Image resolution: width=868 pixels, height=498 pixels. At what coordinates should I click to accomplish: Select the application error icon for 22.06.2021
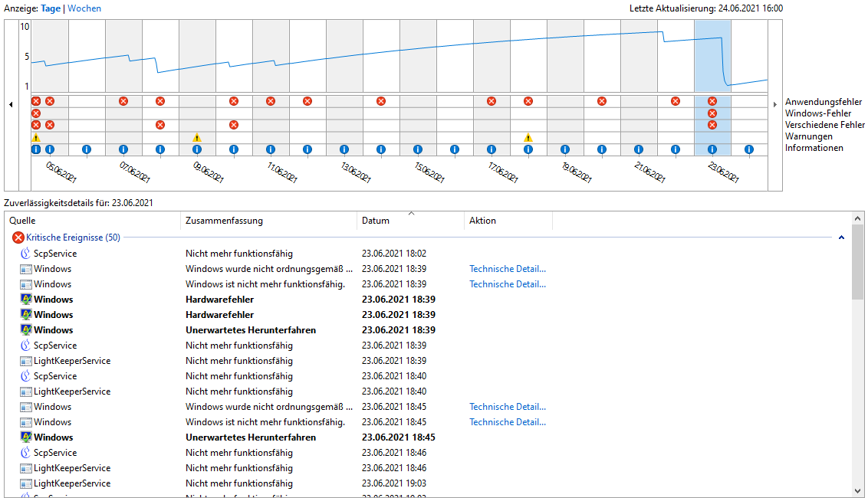point(676,101)
